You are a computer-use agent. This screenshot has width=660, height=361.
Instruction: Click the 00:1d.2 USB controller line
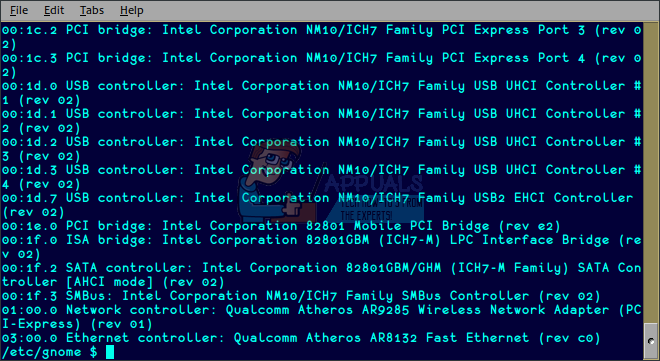coord(322,149)
